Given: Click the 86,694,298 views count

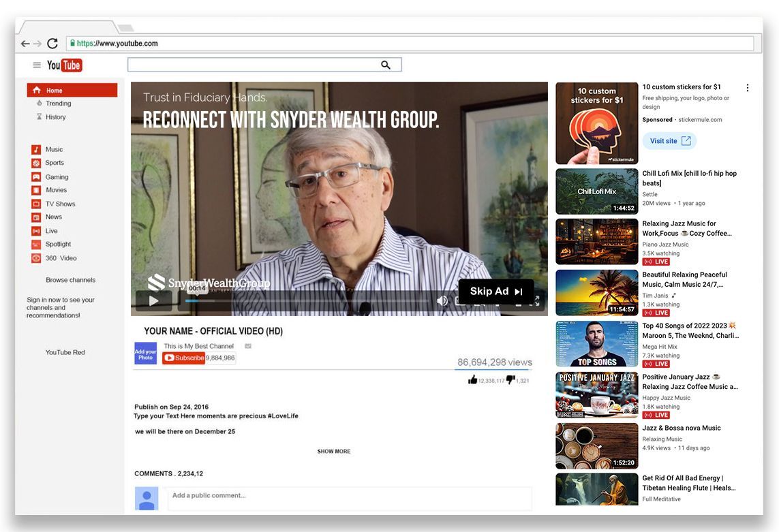Looking at the screenshot, I should (x=494, y=362).
